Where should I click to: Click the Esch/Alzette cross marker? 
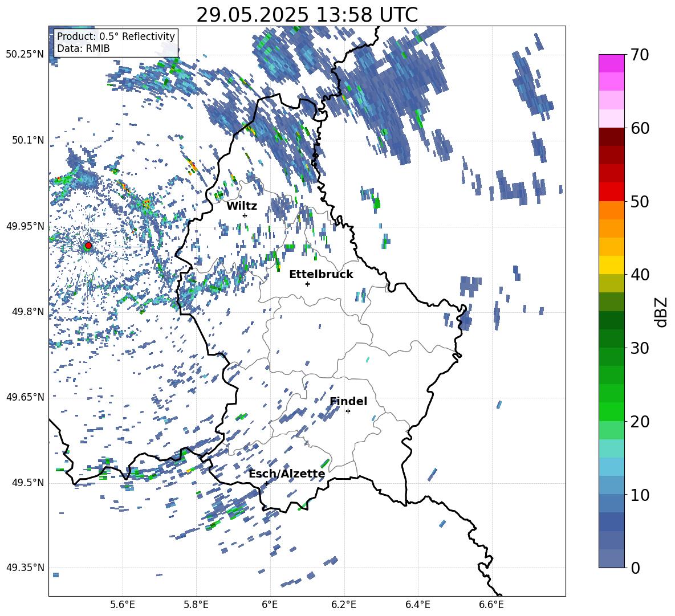click(266, 483)
